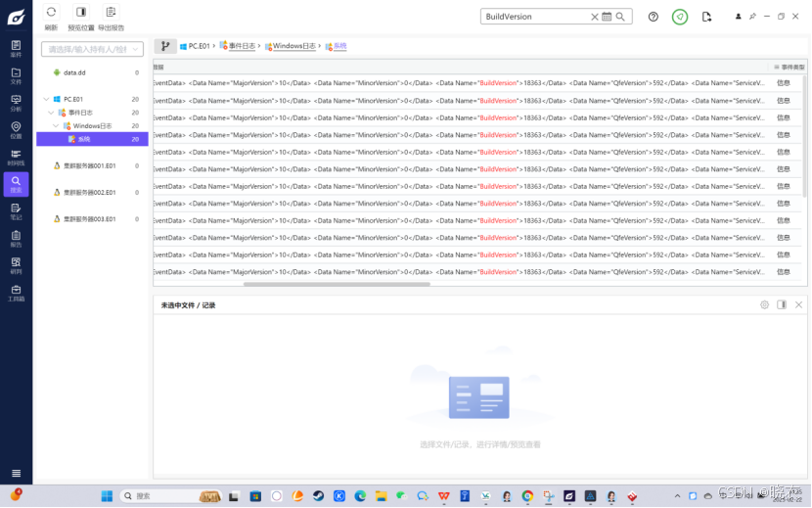
Task: Open the holder/evidence selection dropdown
Action: (92, 49)
